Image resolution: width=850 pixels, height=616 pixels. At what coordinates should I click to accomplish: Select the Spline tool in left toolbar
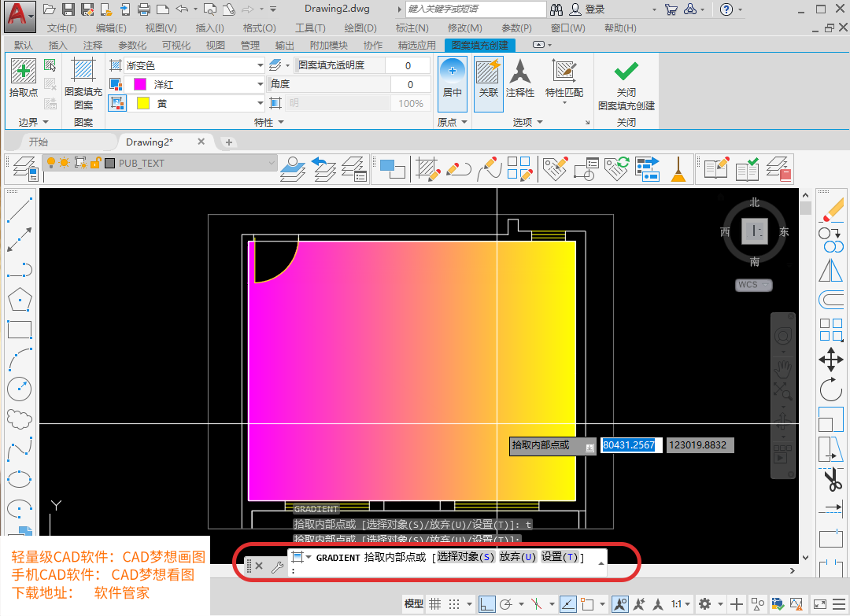(20, 448)
